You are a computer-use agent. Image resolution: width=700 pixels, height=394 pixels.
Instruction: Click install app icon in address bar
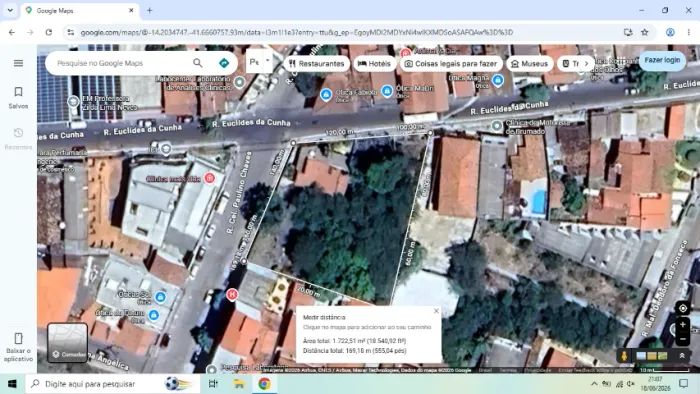pos(628,32)
